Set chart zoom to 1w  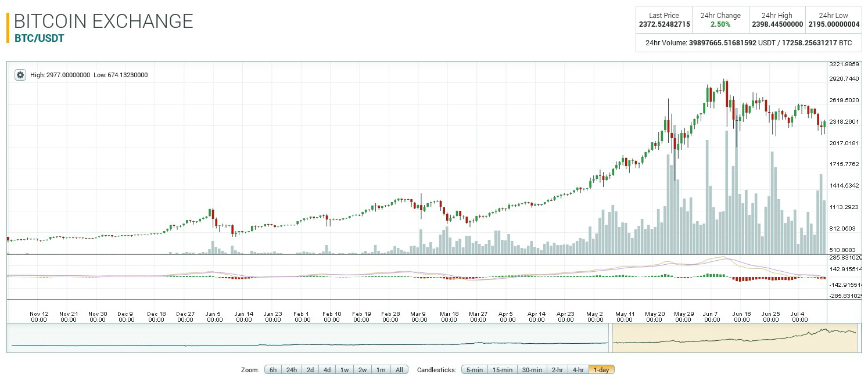pyautogui.click(x=345, y=370)
